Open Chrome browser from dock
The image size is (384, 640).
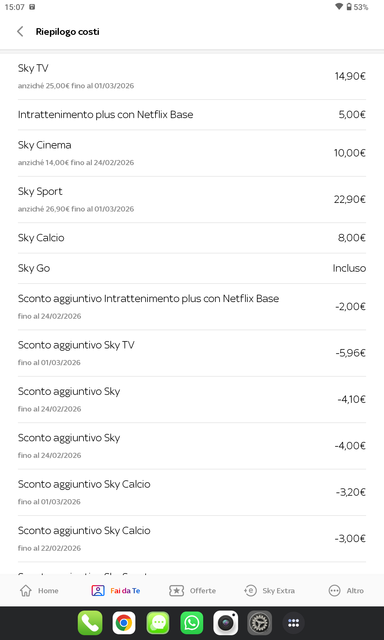(x=124, y=623)
